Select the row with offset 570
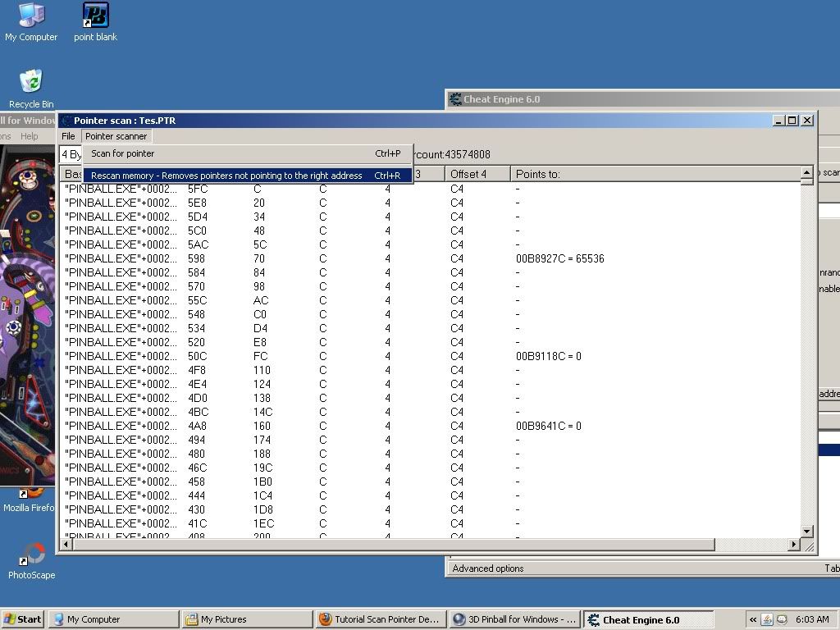Screen dimensions: 840x630 click(x=431, y=286)
